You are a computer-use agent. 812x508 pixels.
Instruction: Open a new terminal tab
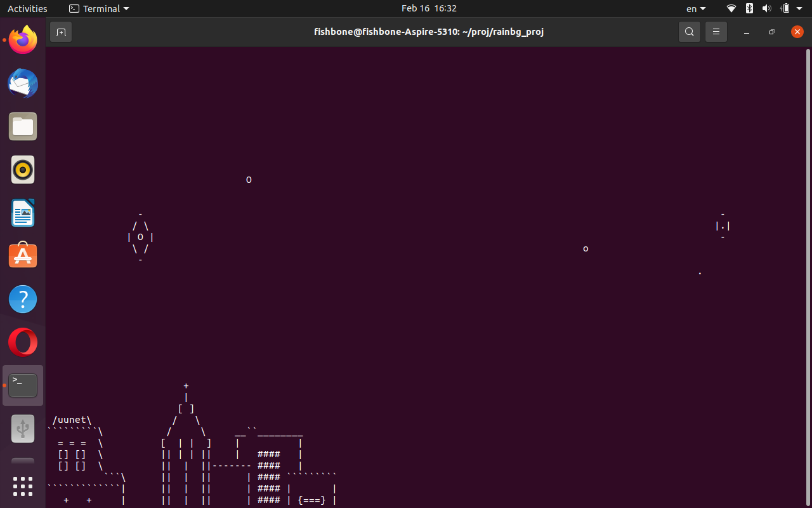[61, 31]
